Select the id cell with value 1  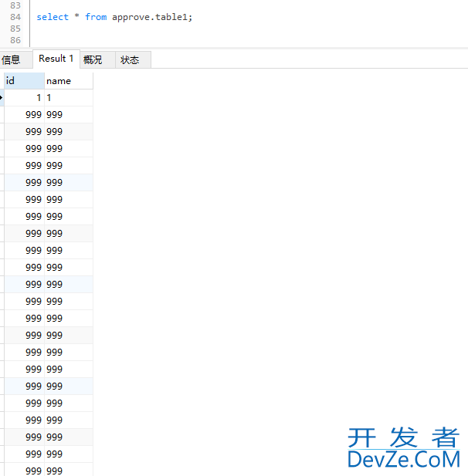click(x=24, y=98)
